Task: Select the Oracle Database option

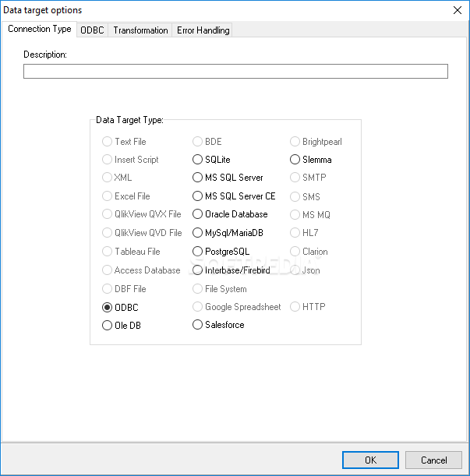Action: [x=197, y=214]
